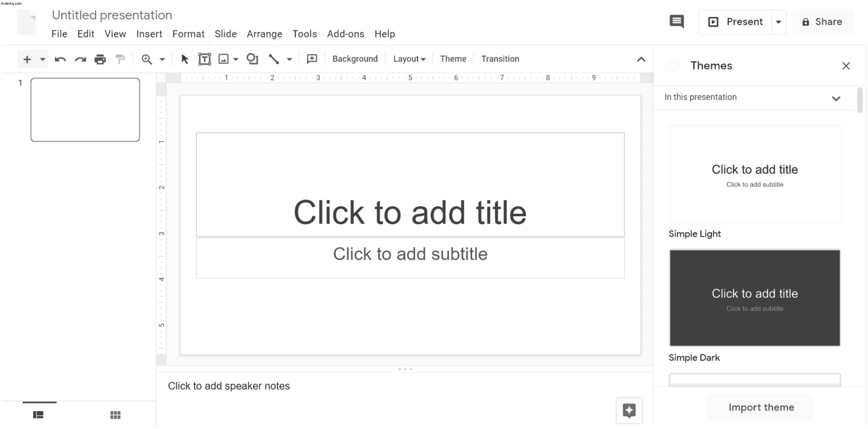
Task: Select the text box tool
Action: pos(204,59)
